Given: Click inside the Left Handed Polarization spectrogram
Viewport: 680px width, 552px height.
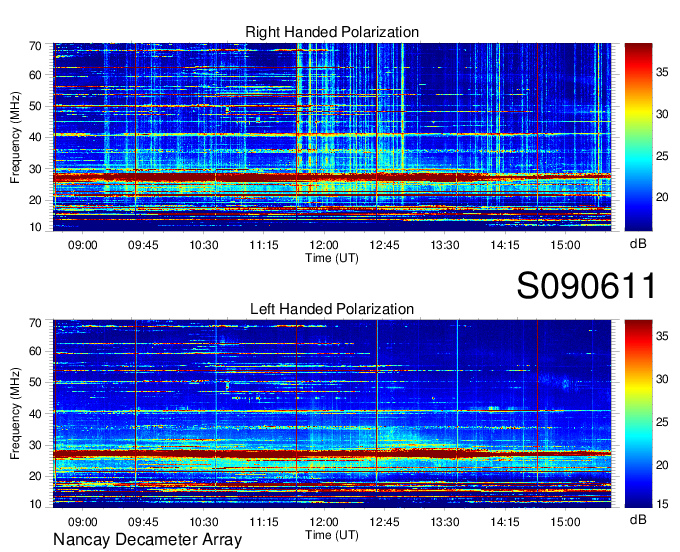Looking at the screenshot, I should tap(332, 414).
